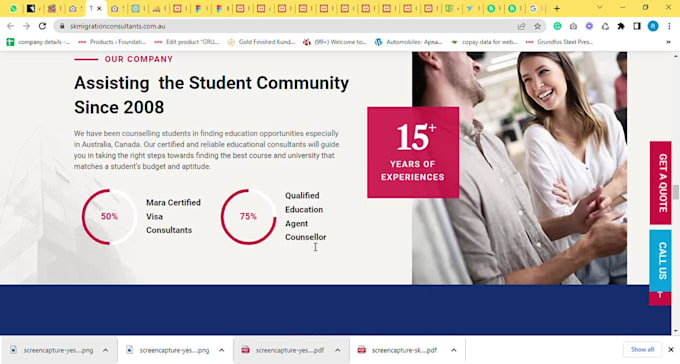Expand options for screencapture-sk pdf download
Image resolution: width=680 pixels, height=364 pixels.
pyautogui.click(x=454, y=350)
